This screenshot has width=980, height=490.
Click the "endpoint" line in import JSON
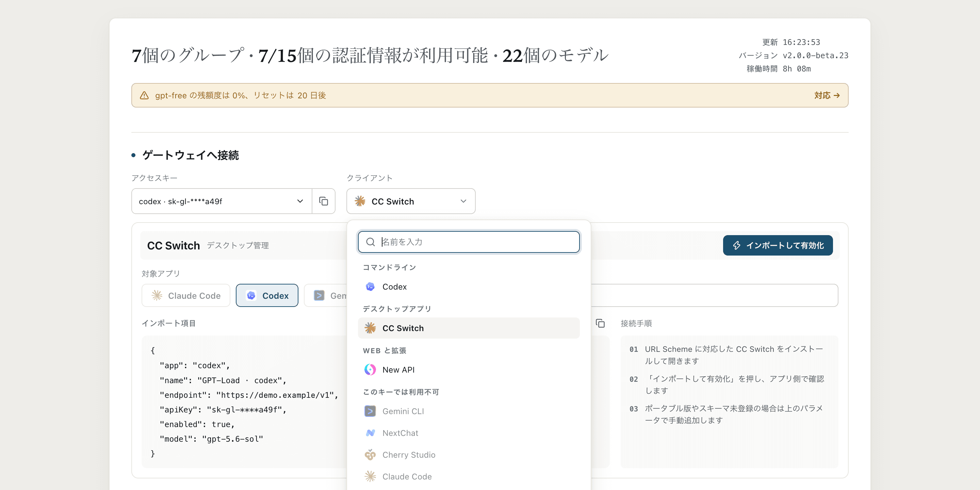click(x=249, y=395)
